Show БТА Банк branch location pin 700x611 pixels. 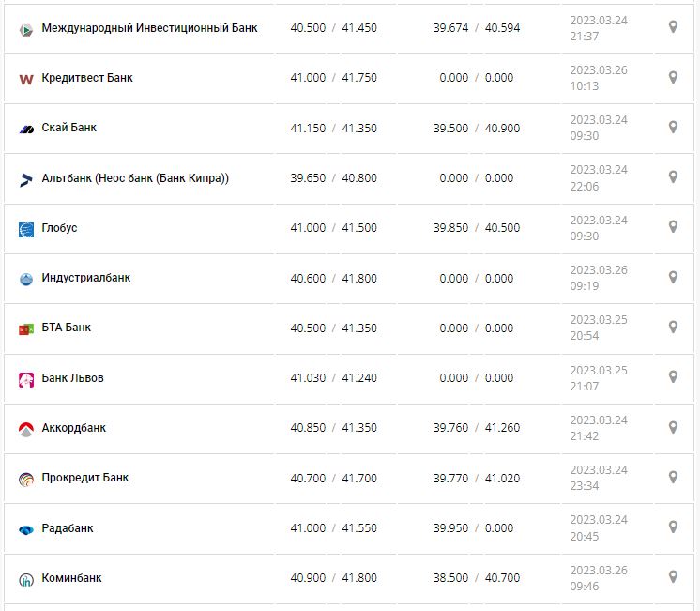pos(673,327)
